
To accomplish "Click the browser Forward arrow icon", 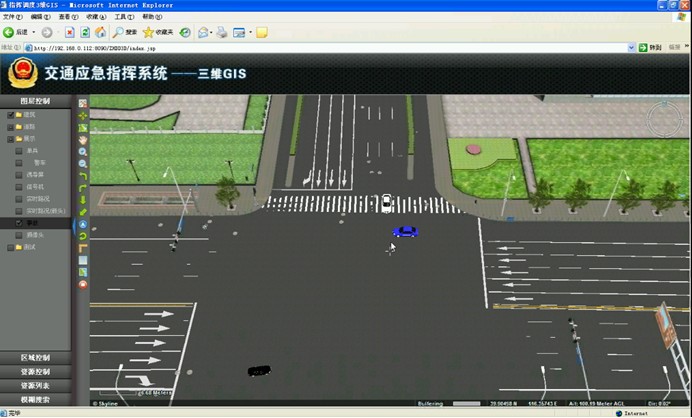I will pos(47,32).
